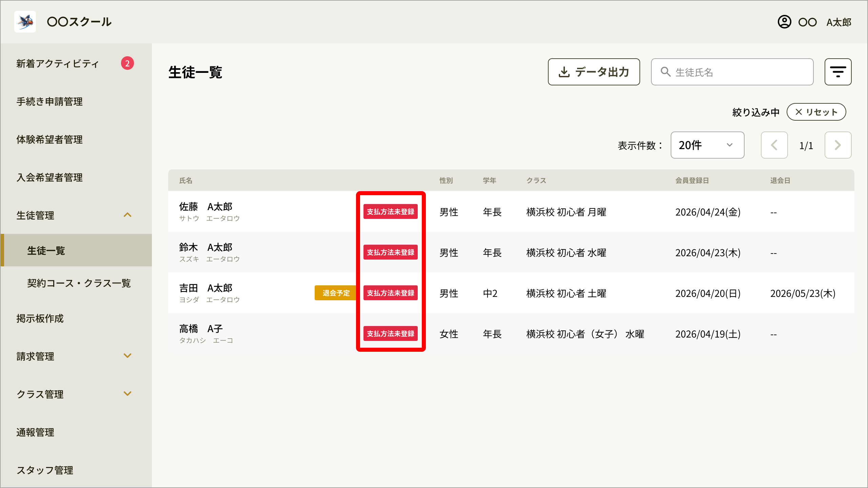Screen dimensions: 868x488
Task: Open the user account profile icon
Action: click(x=784, y=22)
